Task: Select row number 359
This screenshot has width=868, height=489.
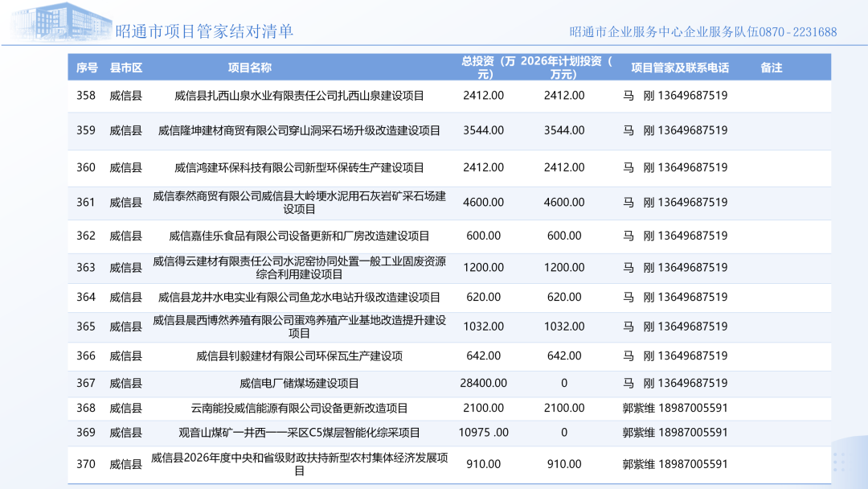Action: pyautogui.click(x=86, y=131)
